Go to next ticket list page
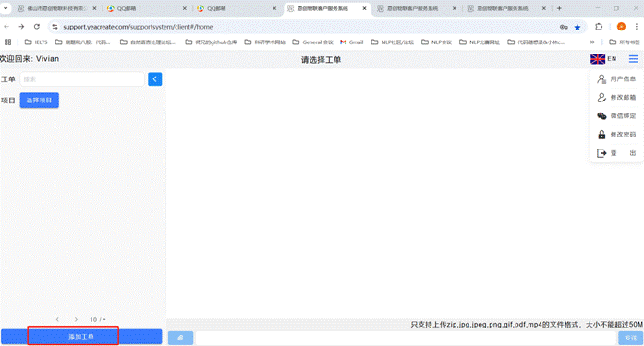644x346 pixels. click(x=76, y=319)
